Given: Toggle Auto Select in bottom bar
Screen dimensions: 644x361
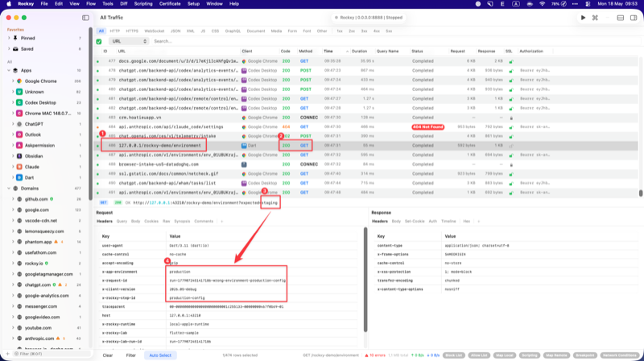Looking at the screenshot, I should (160, 355).
